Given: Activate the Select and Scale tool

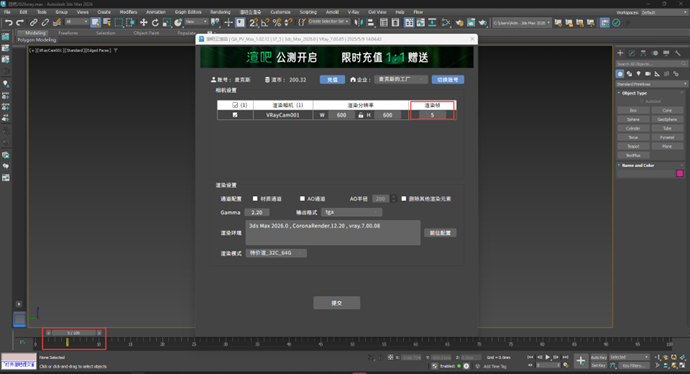Looking at the screenshot, I should click(167, 22).
